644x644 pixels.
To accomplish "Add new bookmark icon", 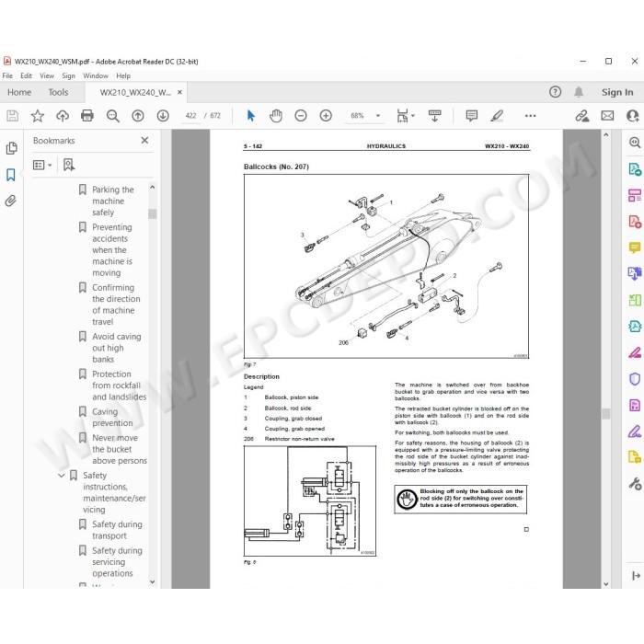I will point(69,165).
